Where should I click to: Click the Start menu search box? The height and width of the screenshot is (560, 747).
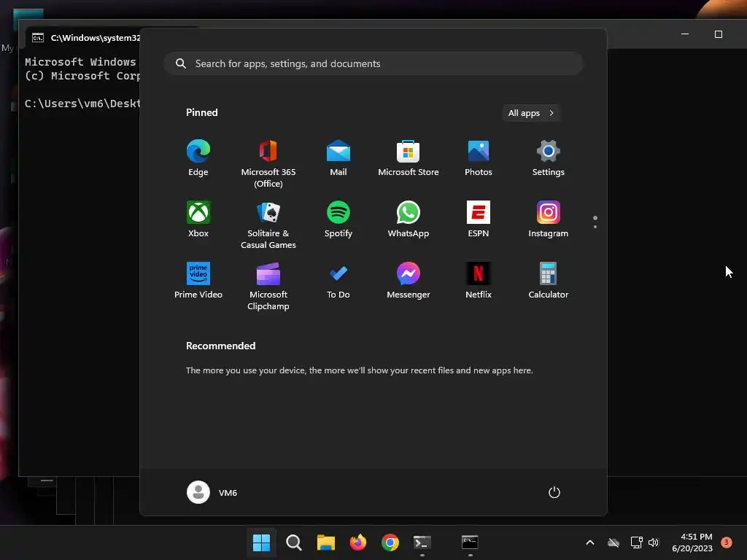373,63
